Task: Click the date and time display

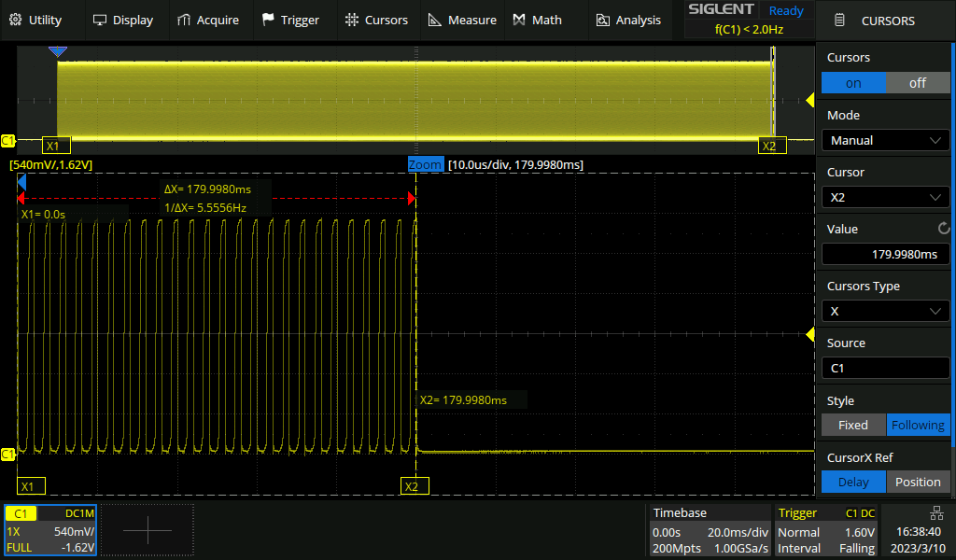Action: tap(918, 539)
